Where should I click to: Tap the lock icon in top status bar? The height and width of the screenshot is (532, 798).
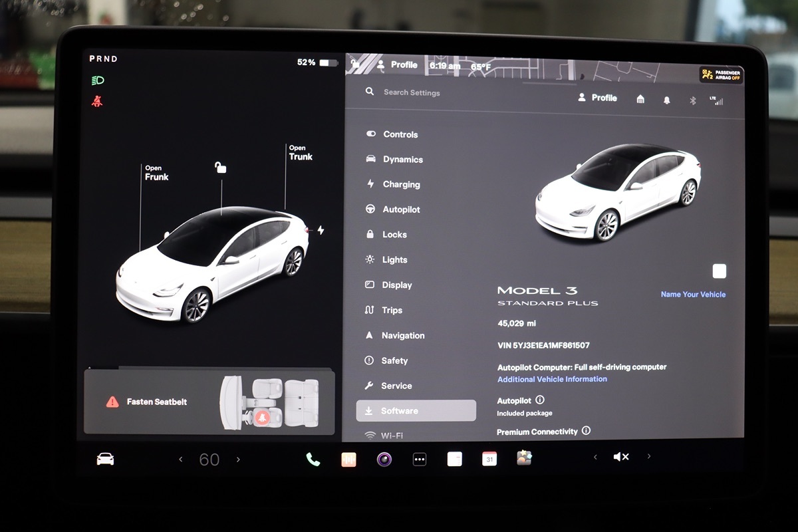pyautogui.click(x=356, y=64)
